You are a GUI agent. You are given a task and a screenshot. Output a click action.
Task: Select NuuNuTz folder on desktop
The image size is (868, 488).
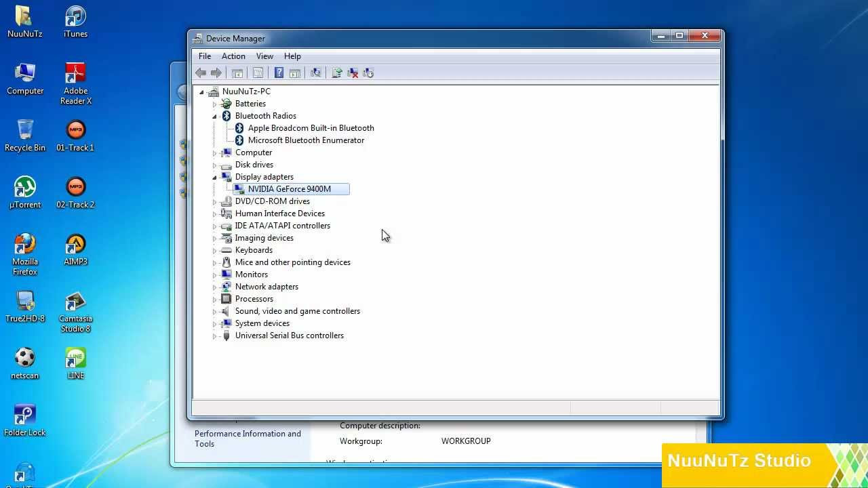pyautogui.click(x=25, y=22)
